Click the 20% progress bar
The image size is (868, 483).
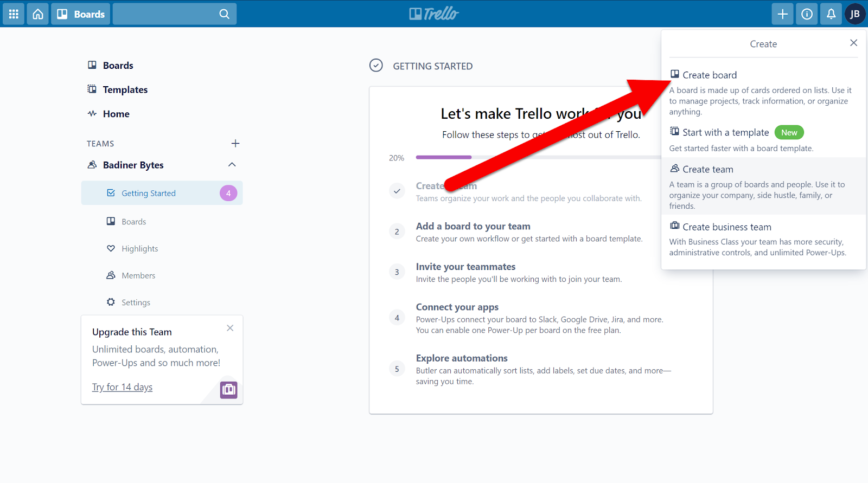point(539,157)
